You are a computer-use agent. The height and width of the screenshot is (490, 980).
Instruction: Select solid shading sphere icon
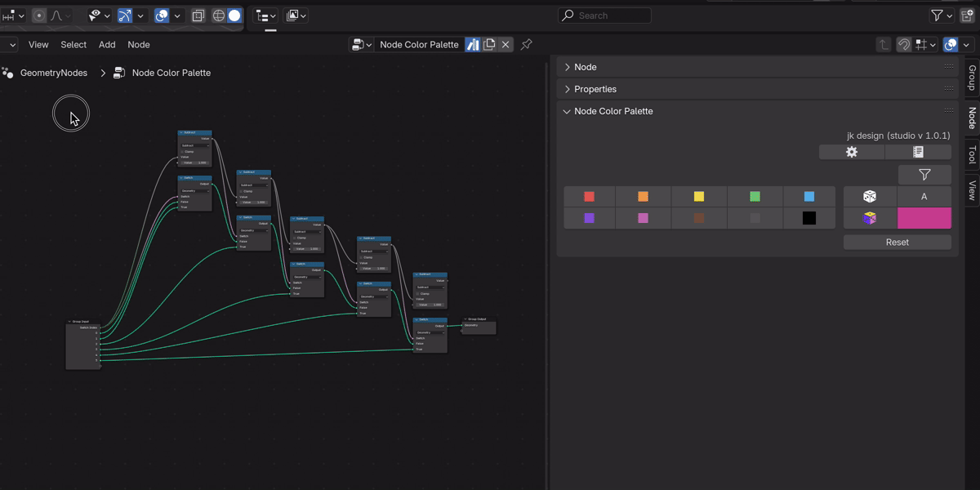coord(234,16)
